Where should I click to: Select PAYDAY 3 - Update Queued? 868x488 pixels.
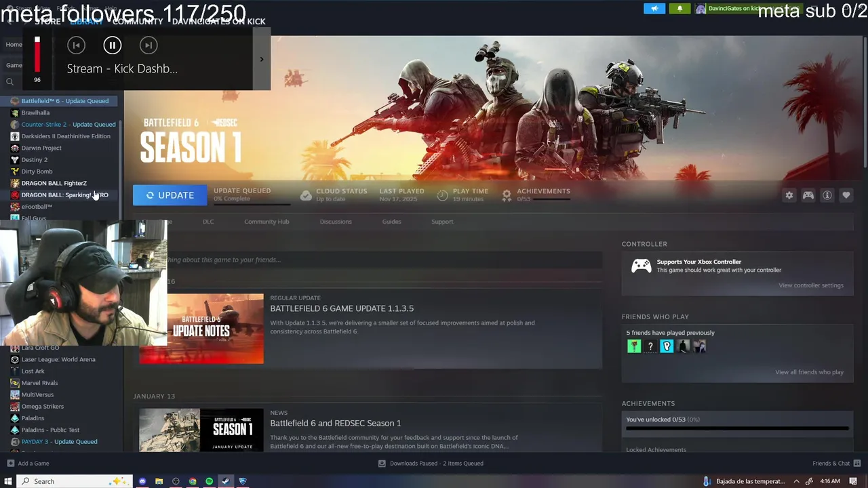(x=59, y=442)
